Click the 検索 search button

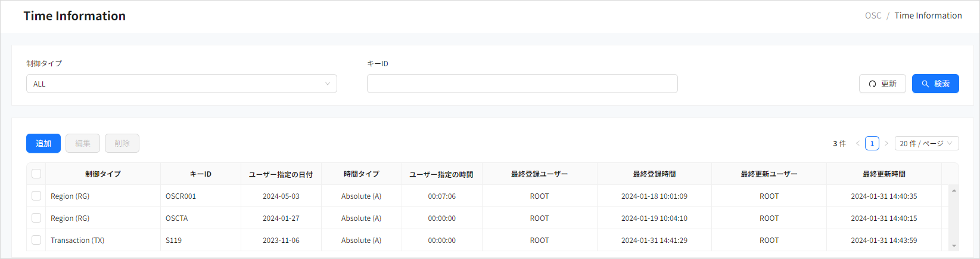[x=935, y=84]
